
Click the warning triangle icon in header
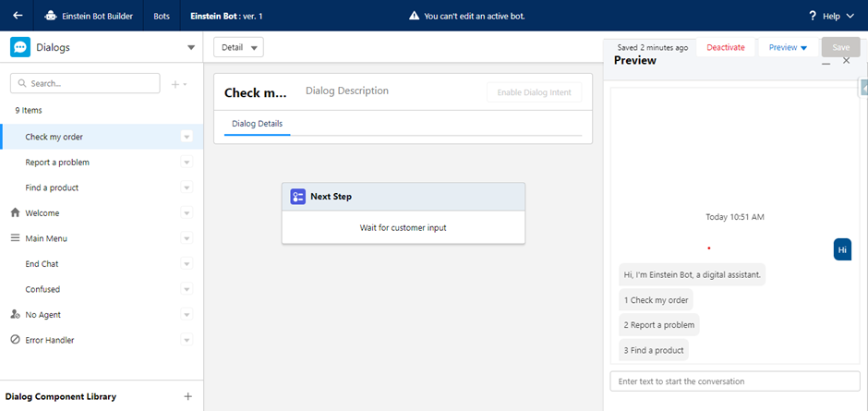[x=414, y=16]
